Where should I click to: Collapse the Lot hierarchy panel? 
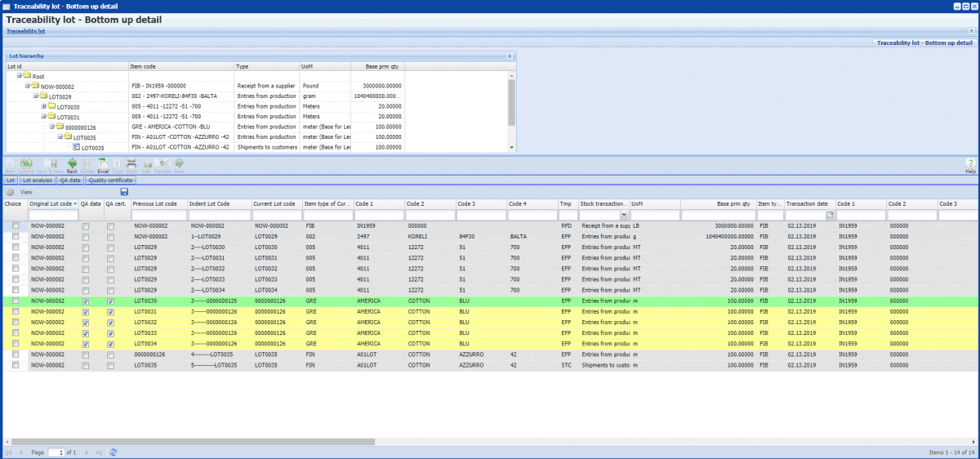[x=510, y=56]
